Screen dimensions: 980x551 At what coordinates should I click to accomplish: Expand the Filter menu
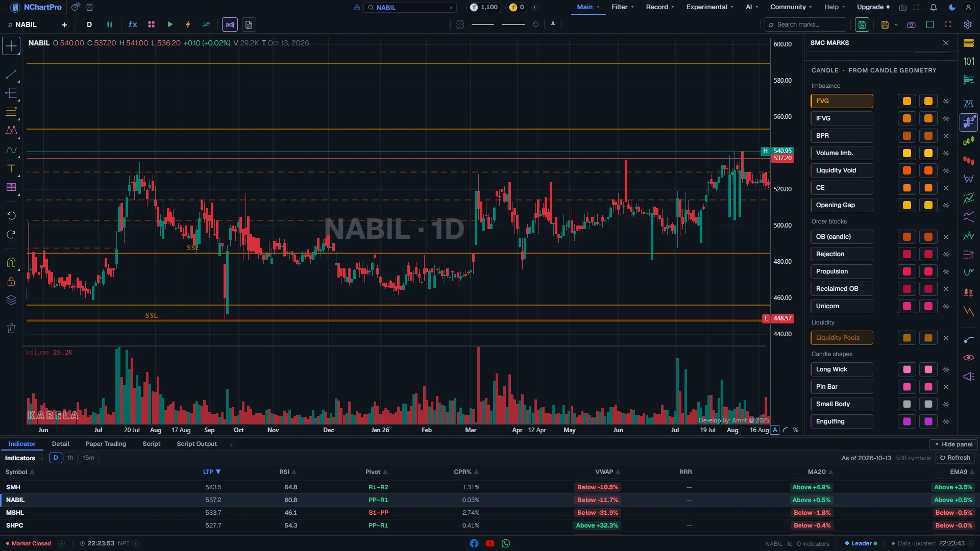[x=623, y=7]
